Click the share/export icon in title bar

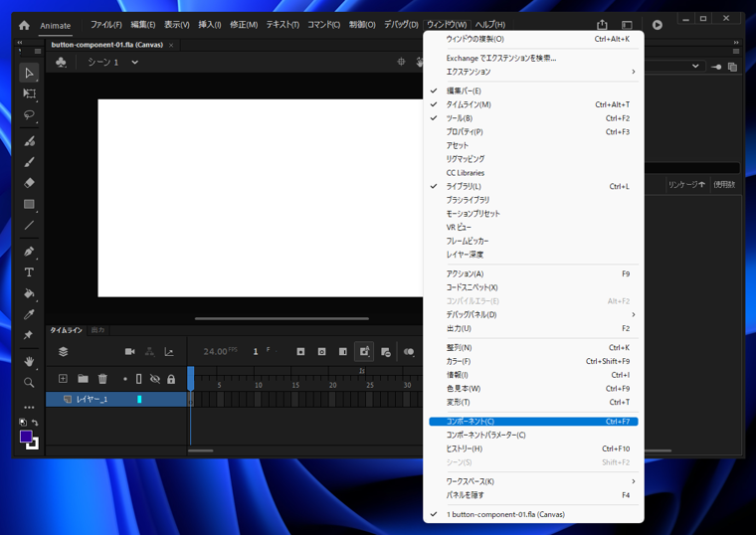point(602,25)
